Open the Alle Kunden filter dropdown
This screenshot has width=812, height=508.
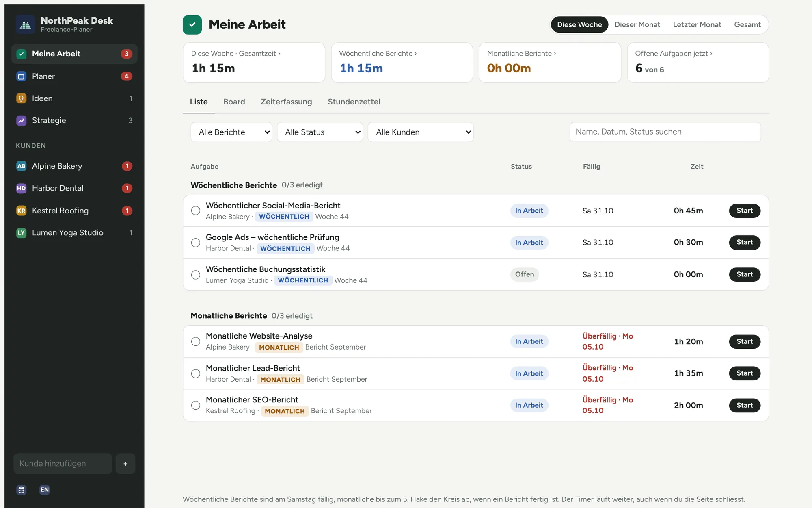coord(421,132)
